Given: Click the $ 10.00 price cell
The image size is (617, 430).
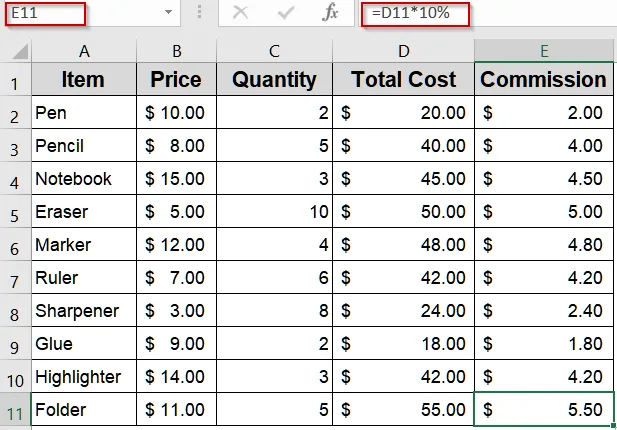Looking at the screenshot, I should (177, 113).
